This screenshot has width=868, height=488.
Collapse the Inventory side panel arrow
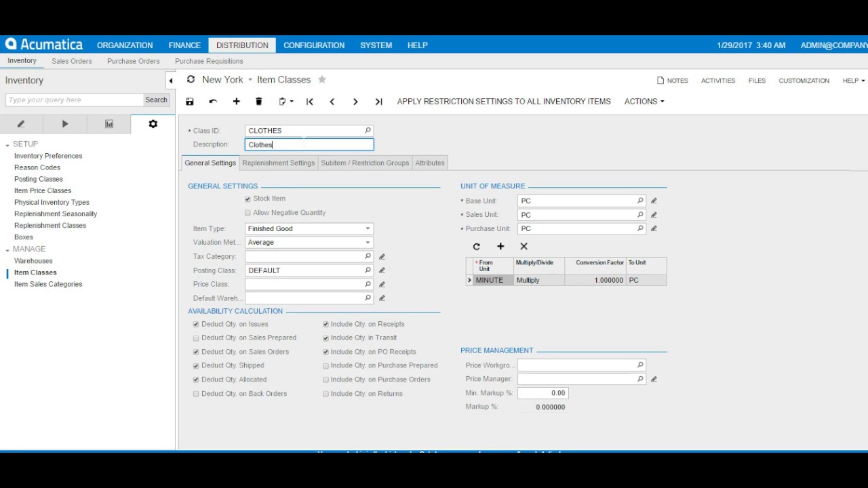click(171, 81)
